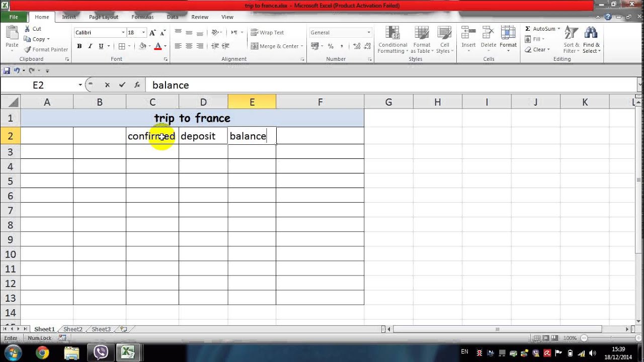The height and width of the screenshot is (362, 644).
Task: Open the font name dropdown
Action: pyautogui.click(x=123, y=33)
